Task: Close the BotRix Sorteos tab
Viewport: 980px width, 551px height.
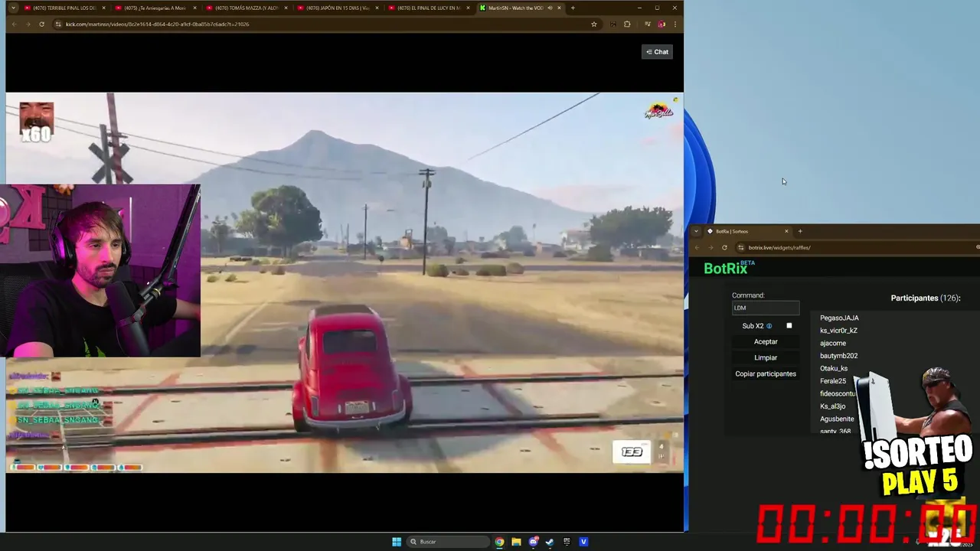Action: (786, 231)
